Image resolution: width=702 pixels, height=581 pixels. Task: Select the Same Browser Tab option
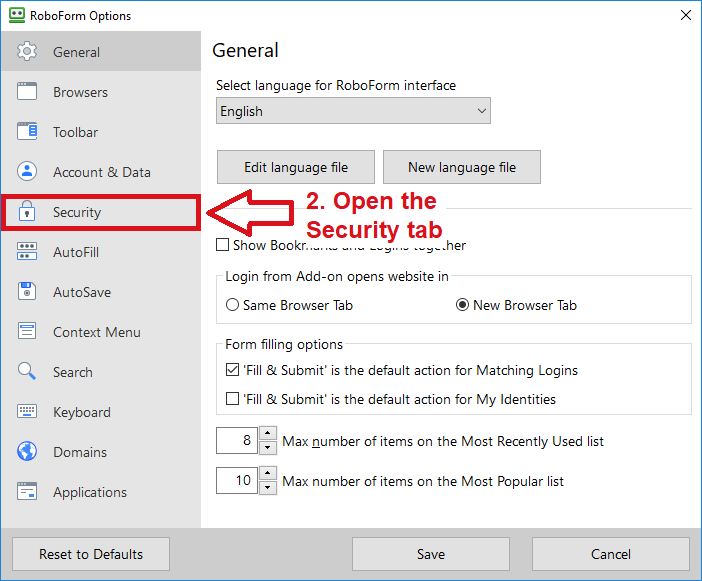233,305
